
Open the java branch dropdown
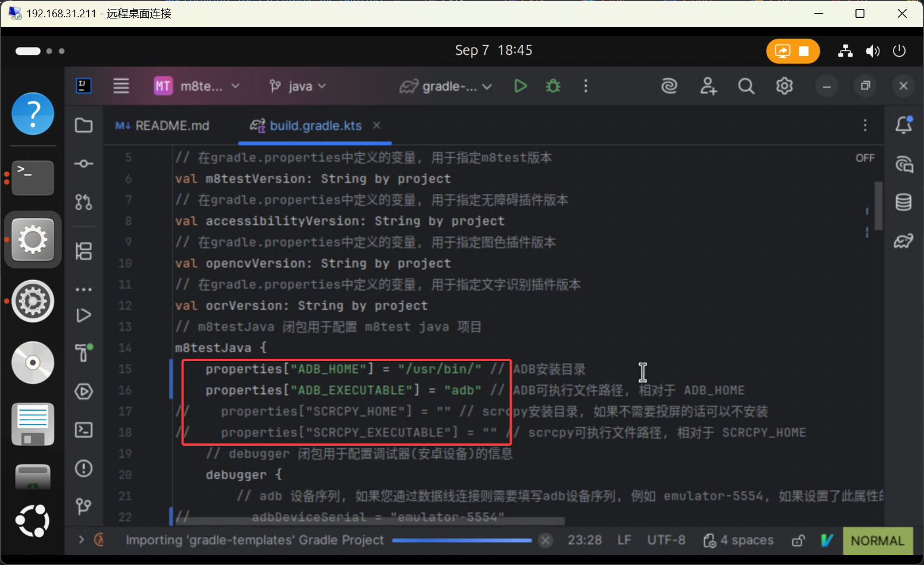[x=298, y=86]
